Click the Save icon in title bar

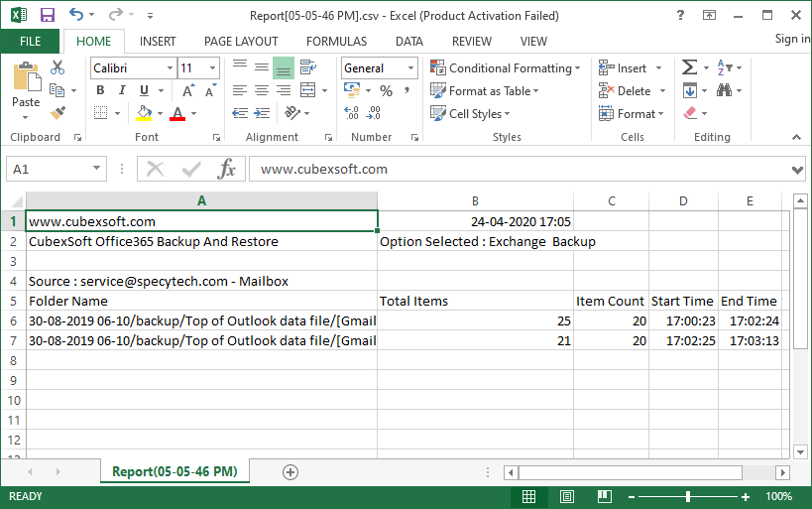(47, 15)
